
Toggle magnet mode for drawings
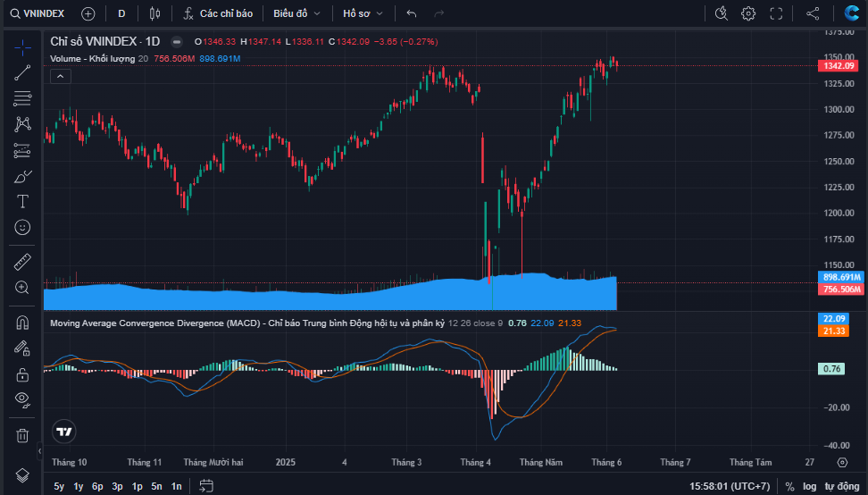click(22, 323)
